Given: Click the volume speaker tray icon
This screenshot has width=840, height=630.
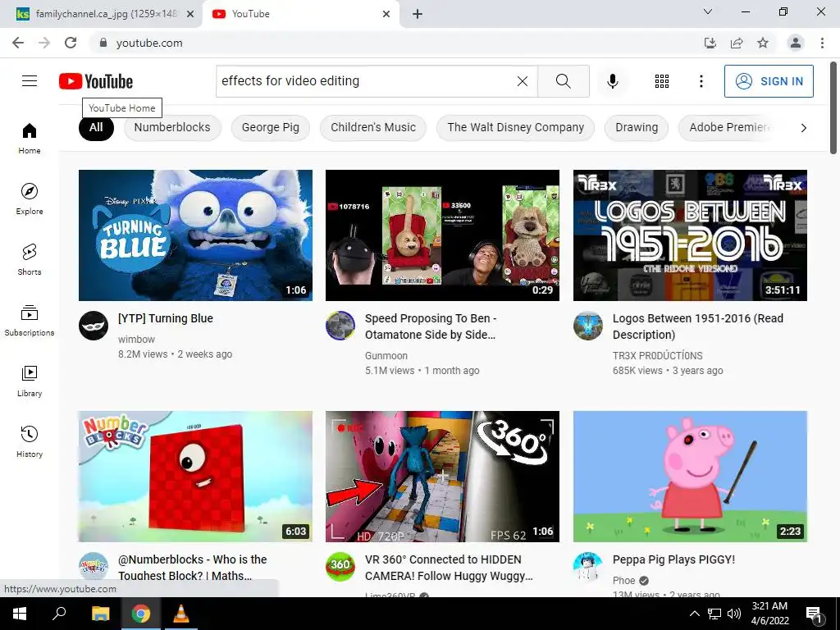Looking at the screenshot, I should tap(734, 614).
